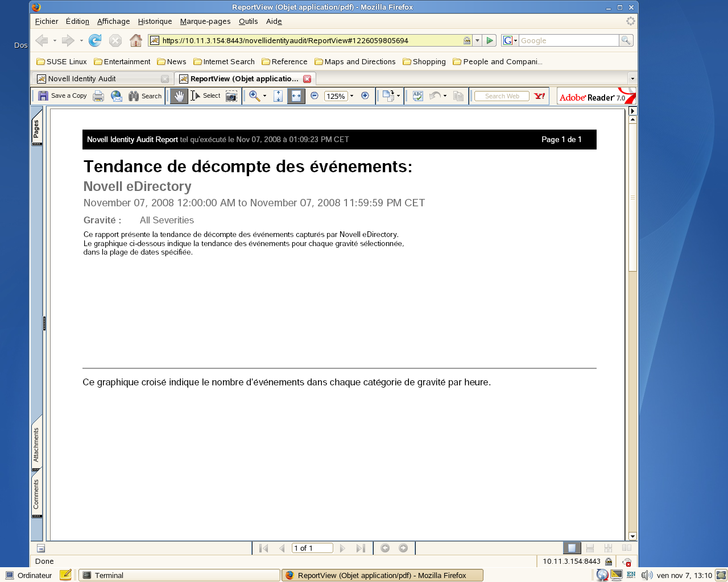Open the list all tabs dropdown
This screenshot has height=582, width=728.
[632, 78]
